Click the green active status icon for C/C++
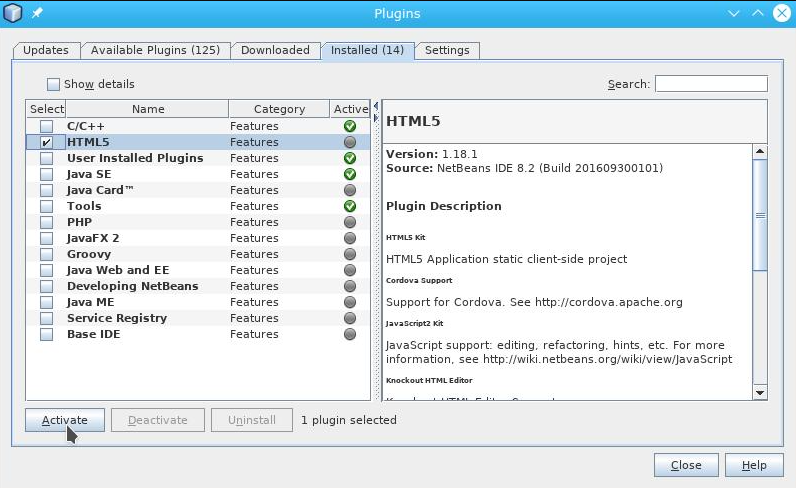 (x=350, y=126)
